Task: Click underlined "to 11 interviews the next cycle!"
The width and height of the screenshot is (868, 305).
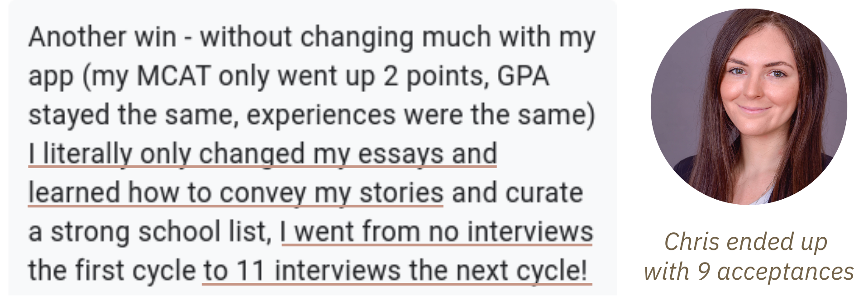Action: click(x=397, y=272)
